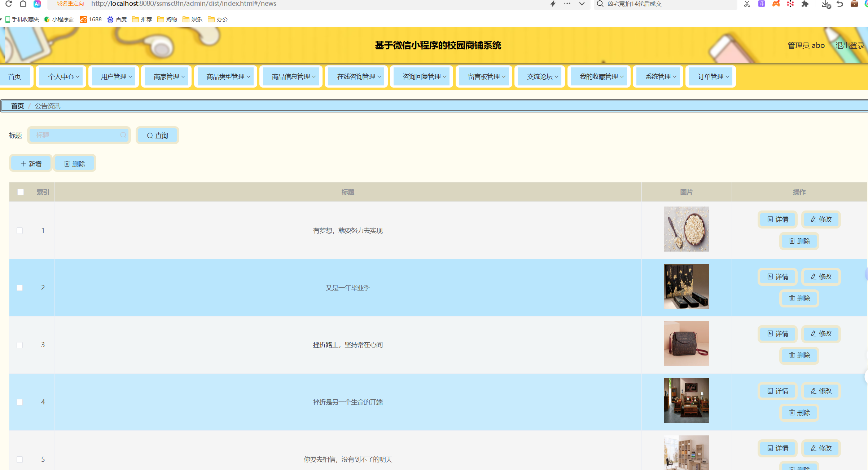The height and width of the screenshot is (470, 868).
Task: Open the 百度 bookmark
Action: click(x=117, y=19)
